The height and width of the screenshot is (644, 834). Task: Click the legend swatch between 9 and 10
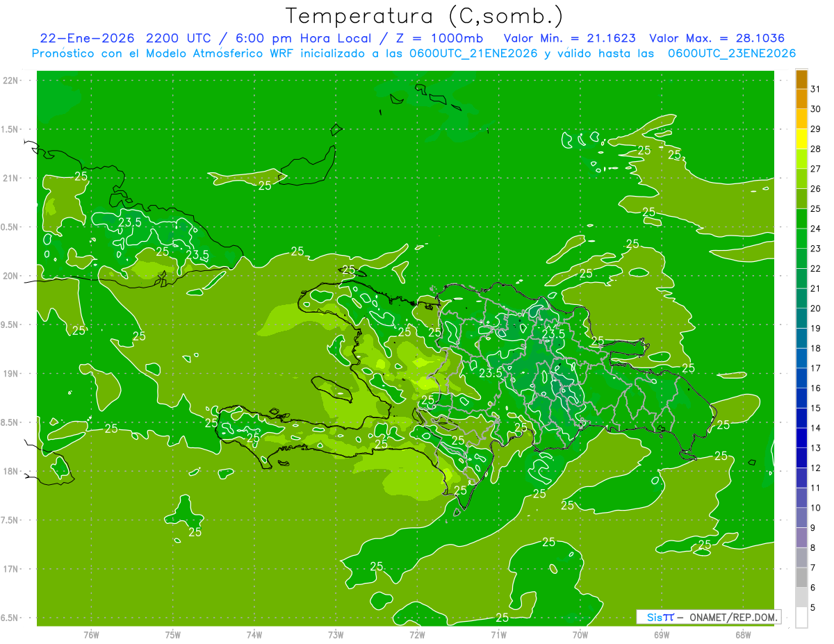(801, 518)
